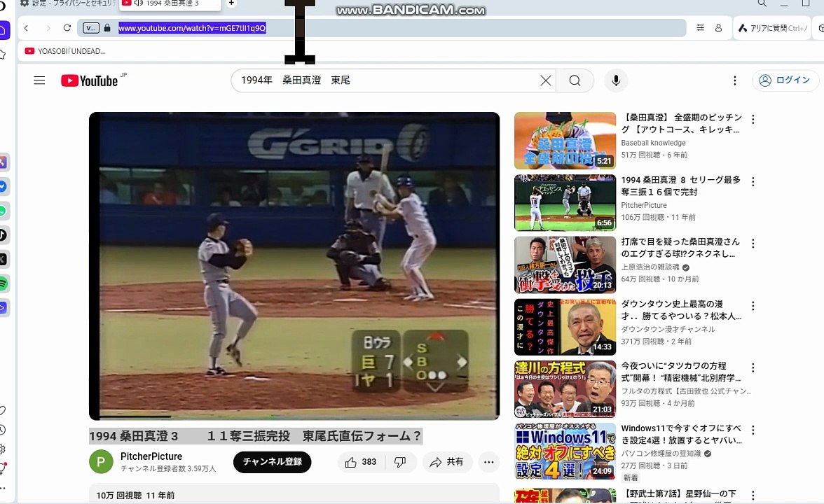
Task: Click the subscriber count 3.59万人 text
Action: pos(168,468)
